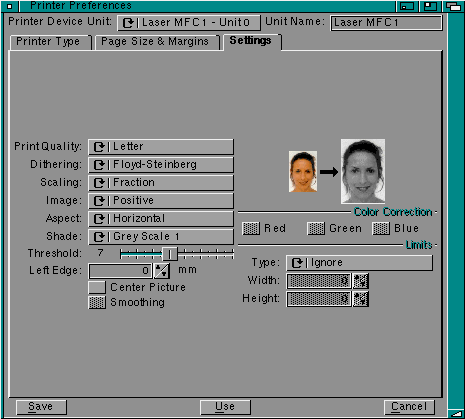The width and height of the screenshot is (465, 419).
Task: Change the Image Positive selector
Action: pos(161,201)
